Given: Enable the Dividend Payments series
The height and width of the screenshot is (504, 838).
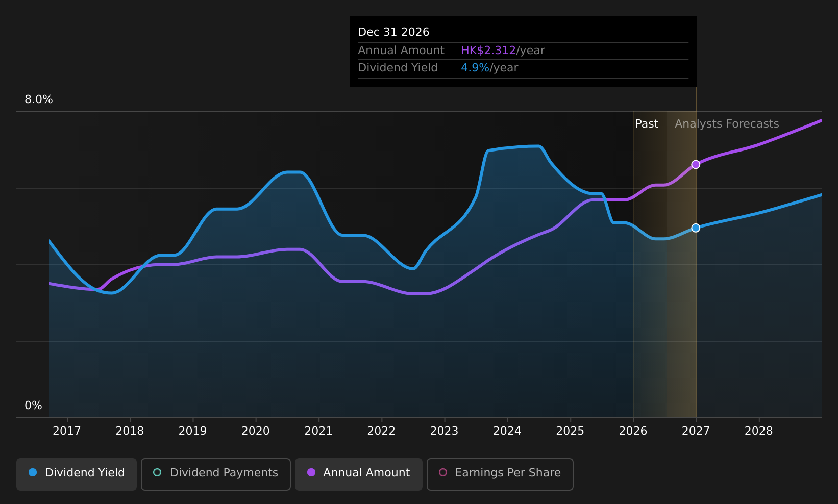Looking at the screenshot, I should click(216, 474).
